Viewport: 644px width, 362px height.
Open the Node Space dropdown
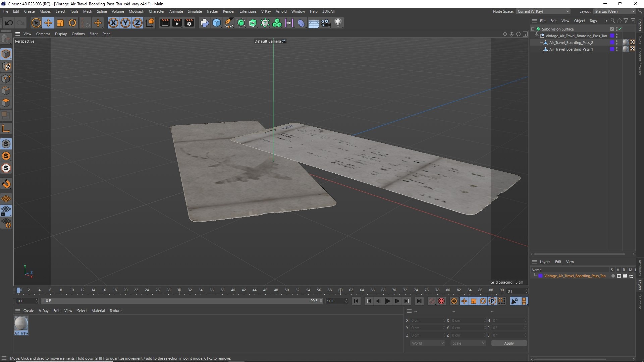point(543,11)
